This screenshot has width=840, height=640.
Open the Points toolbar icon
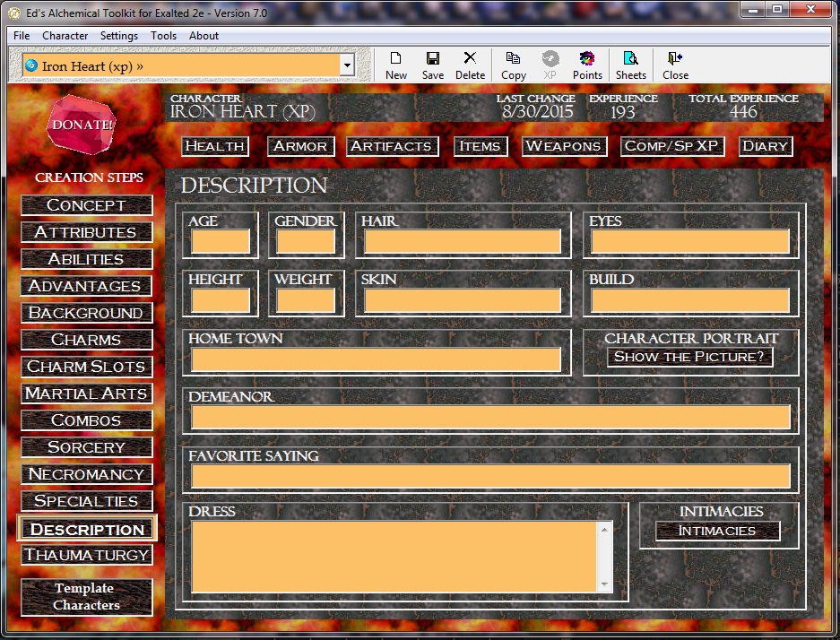coord(587,65)
